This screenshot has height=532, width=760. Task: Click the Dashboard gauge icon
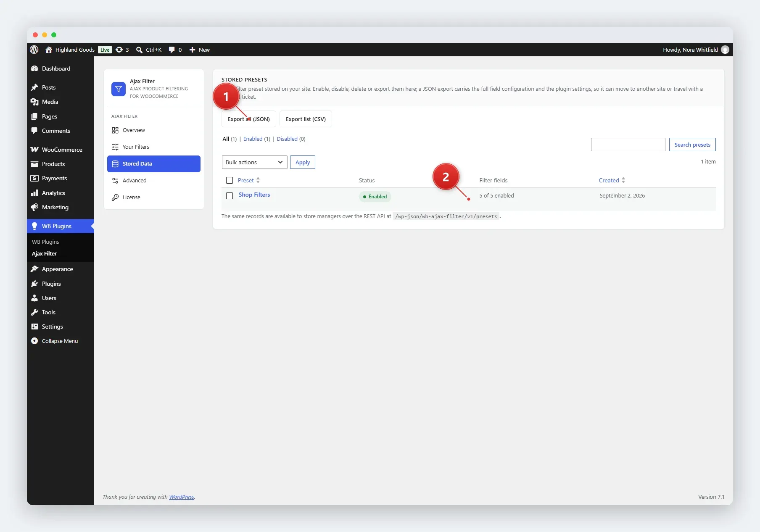click(34, 68)
